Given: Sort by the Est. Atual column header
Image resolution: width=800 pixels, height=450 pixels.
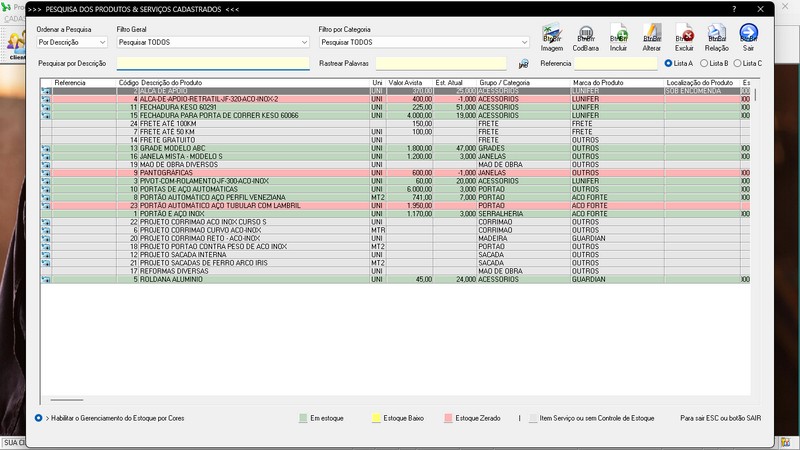Looking at the screenshot, I should (x=449, y=83).
